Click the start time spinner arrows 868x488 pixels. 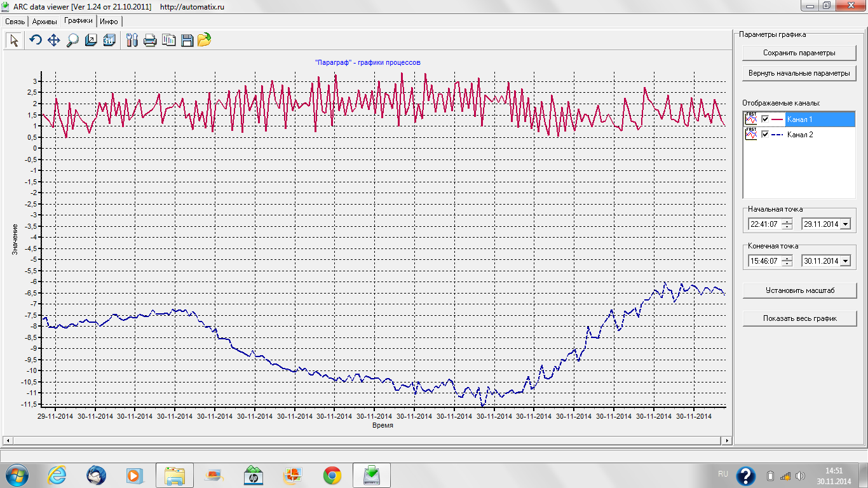[x=787, y=224]
